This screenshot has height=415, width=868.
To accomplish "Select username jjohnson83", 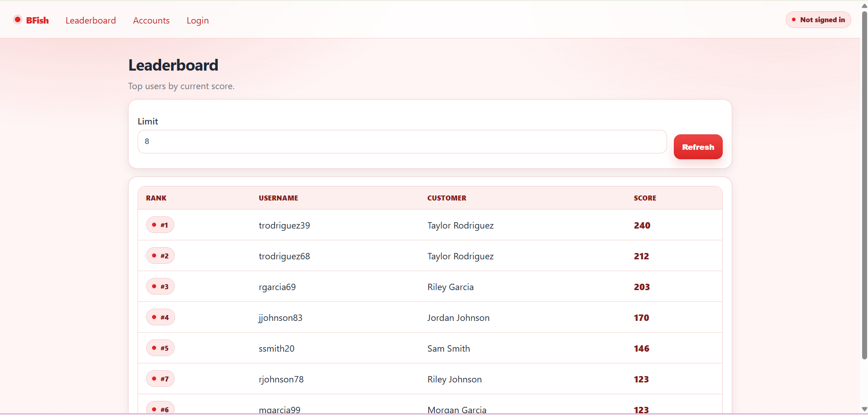I will click(x=281, y=318).
